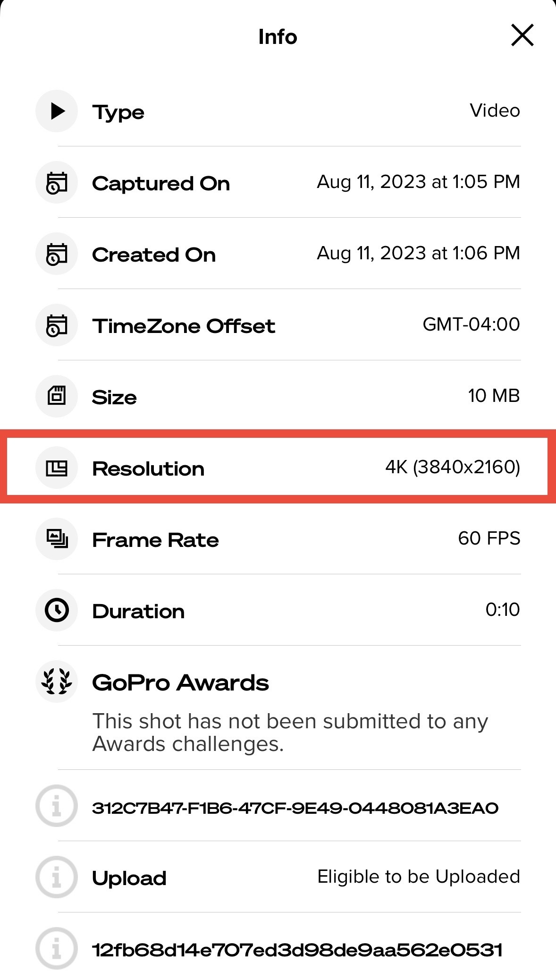The image size is (556, 980).
Task: Select the highlighted Resolution row
Action: (x=278, y=468)
